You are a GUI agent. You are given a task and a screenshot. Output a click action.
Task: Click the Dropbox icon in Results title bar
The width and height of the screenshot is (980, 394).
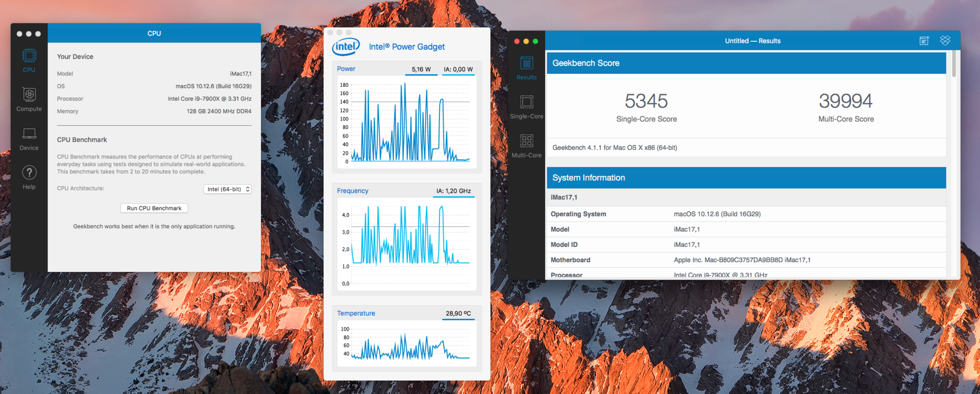click(x=945, y=40)
